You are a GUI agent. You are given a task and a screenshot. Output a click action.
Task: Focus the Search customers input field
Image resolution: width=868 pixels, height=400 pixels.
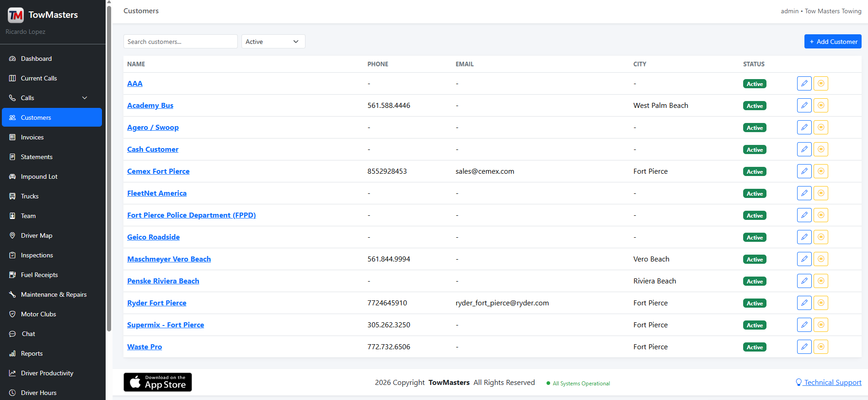pyautogui.click(x=180, y=42)
